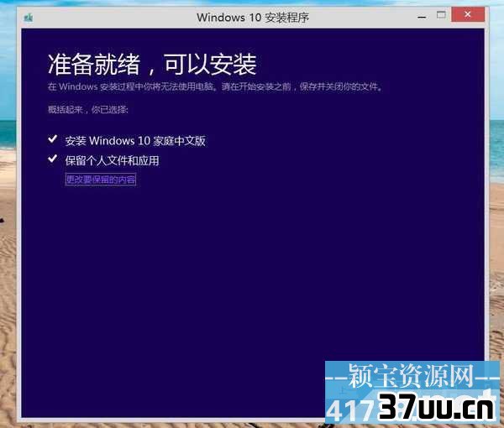Click checkmark beside 保留个人文件和应用
This screenshot has width=504, height=428.
pyautogui.click(x=52, y=159)
